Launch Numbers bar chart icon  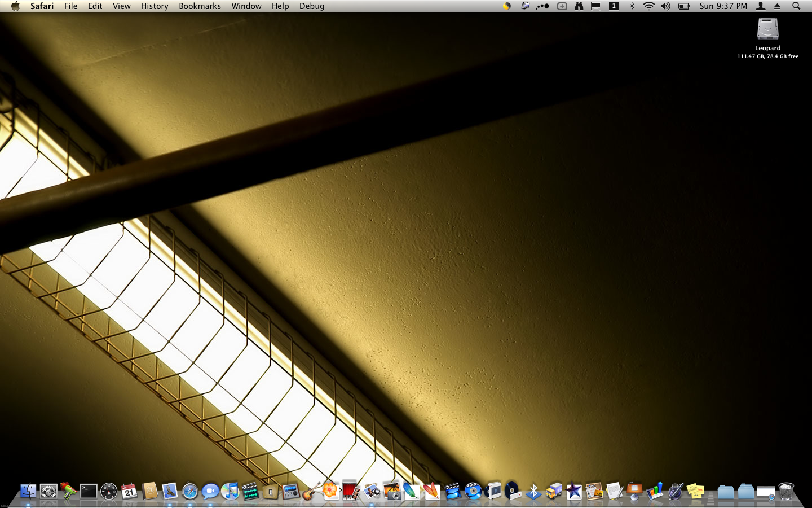(655, 491)
